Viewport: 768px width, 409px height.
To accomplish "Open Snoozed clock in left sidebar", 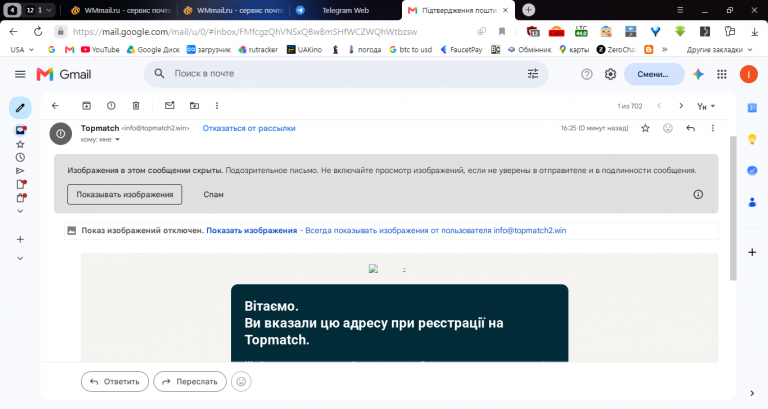I will pos(20,158).
